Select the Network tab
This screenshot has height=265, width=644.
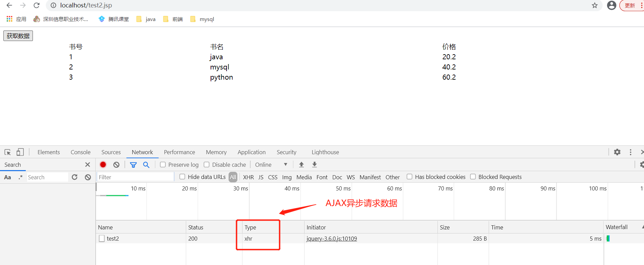tap(142, 152)
